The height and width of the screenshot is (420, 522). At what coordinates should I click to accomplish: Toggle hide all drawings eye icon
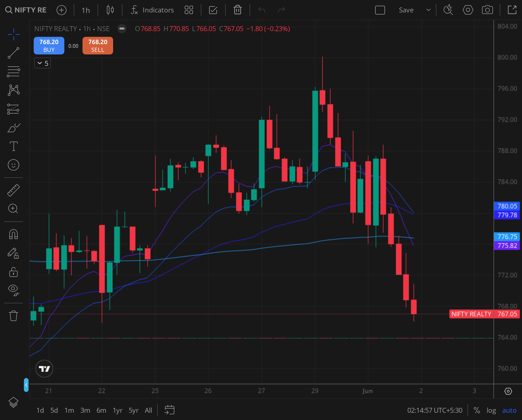[x=13, y=290]
